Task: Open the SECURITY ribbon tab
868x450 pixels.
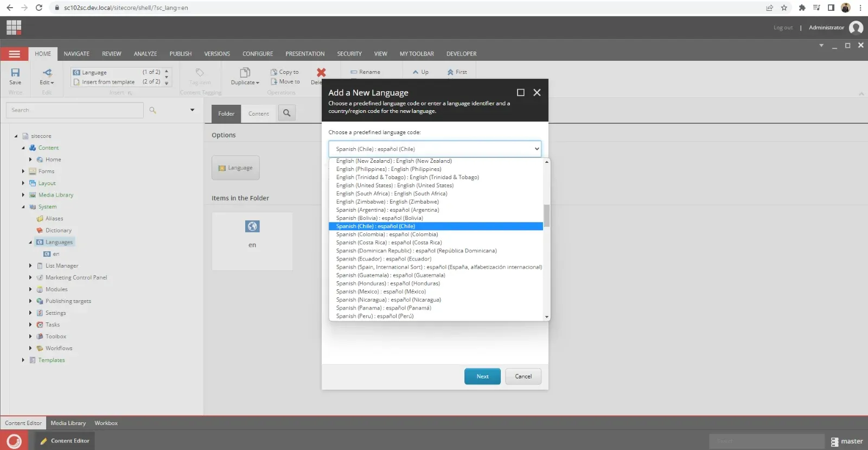Action: tap(349, 54)
